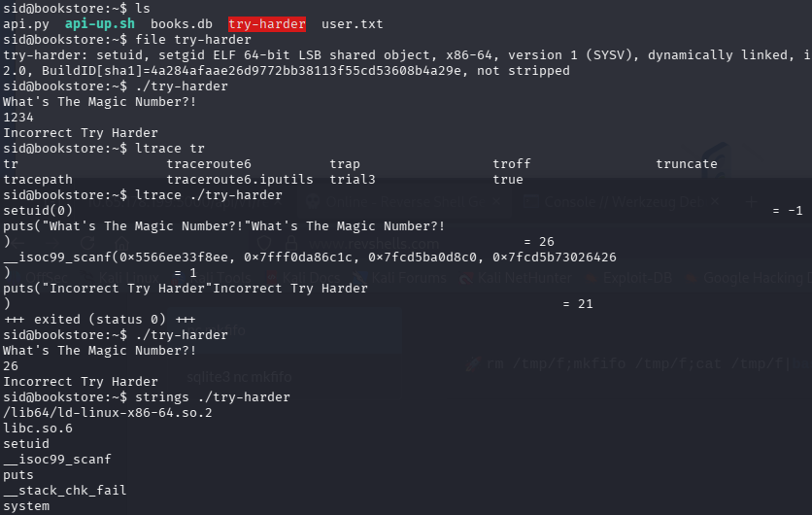The width and height of the screenshot is (812, 515).
Task: Select the truncate completion suggestion
Action: [686, 163]
